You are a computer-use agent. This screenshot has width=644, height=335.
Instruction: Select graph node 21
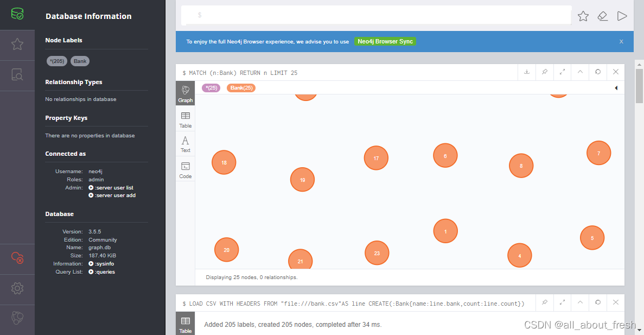(300, 260)
